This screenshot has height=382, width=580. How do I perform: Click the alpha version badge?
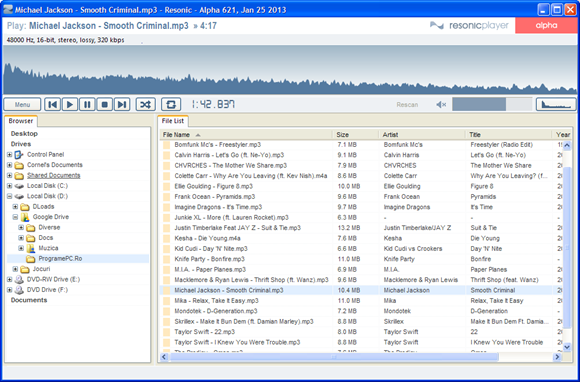pyautogui.click(x=546, y=26)
